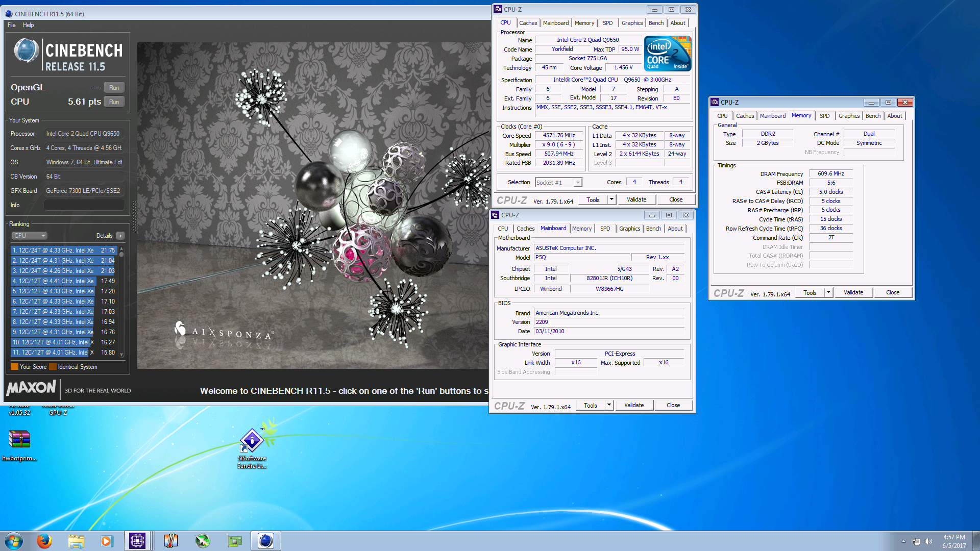Click the orange Your Score legend swatch
The height and width of the screenshot is (551, 980).
click(x=14, y=367)
